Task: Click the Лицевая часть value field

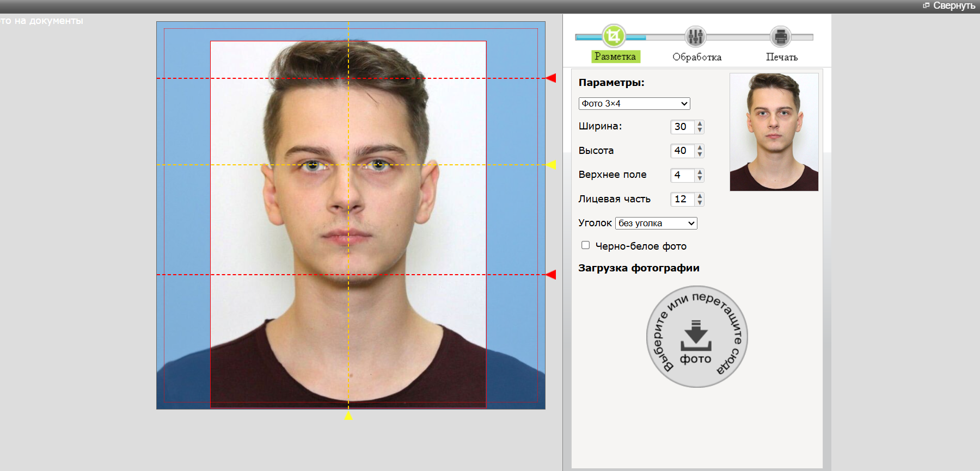Action: (683, 199)
